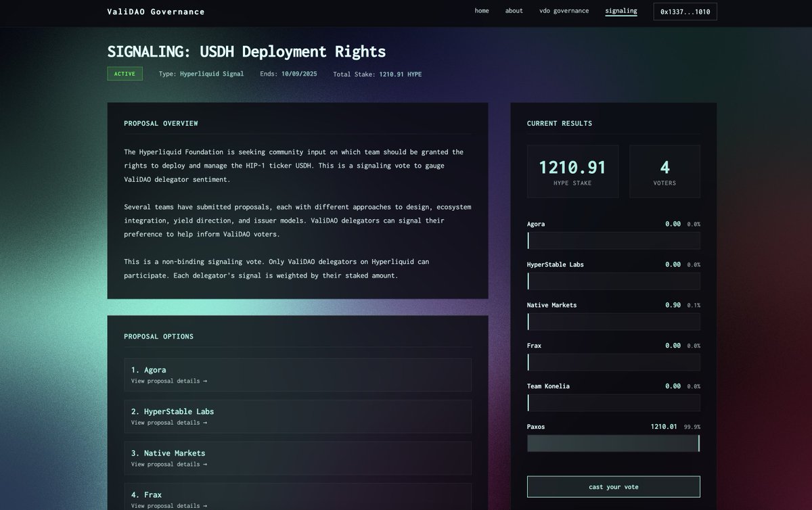Image resolution: width=812 pixels, height=510 pixels.
Task: Click the 4 VOTERS stat card
Action: click(664, 171)
